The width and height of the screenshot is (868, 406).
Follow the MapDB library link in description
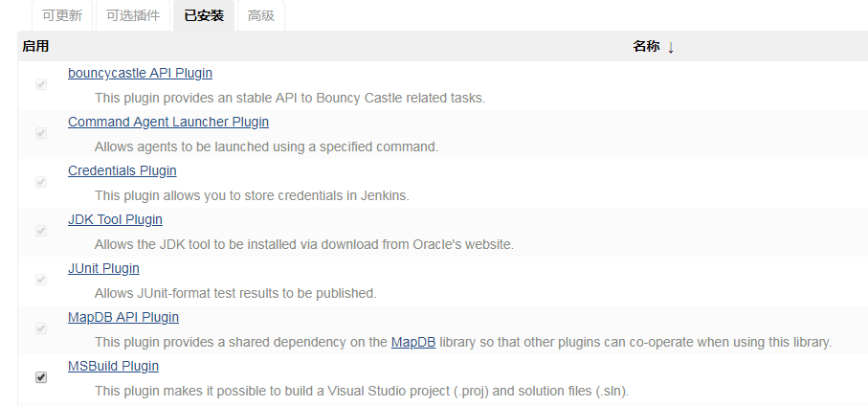413,342
